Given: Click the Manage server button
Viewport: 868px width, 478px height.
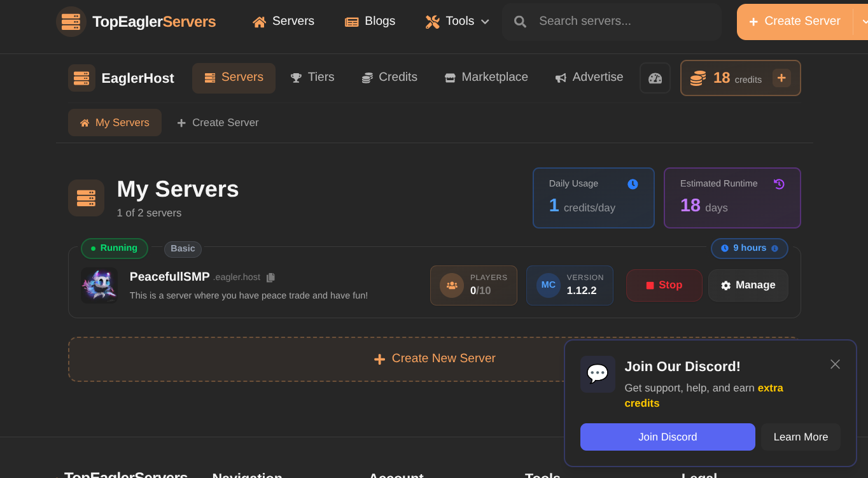Looking at the screenshot, I should click(x=748, y=285).
